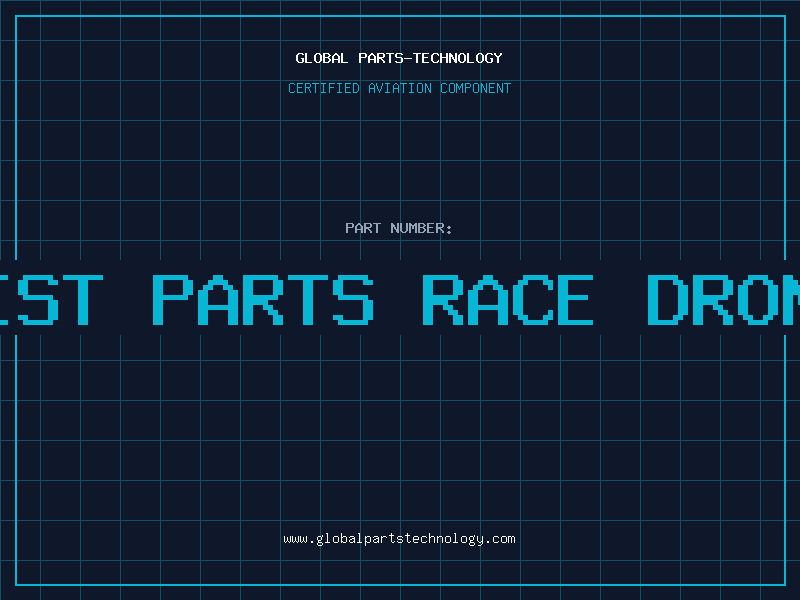
Task: Select the CERTIFIED AVIATION COMPONENT subtitle
Action: [399, 88]
